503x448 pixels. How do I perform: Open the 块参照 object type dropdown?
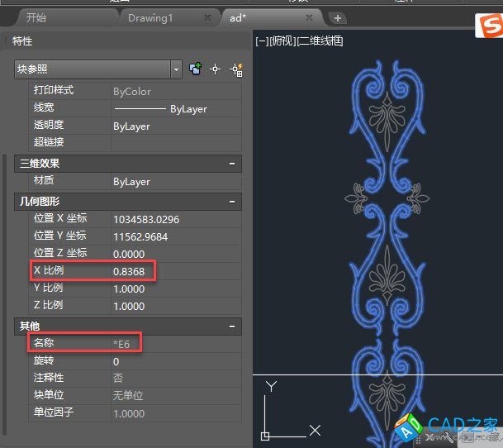pyautogui.click(x=176, y=69)
